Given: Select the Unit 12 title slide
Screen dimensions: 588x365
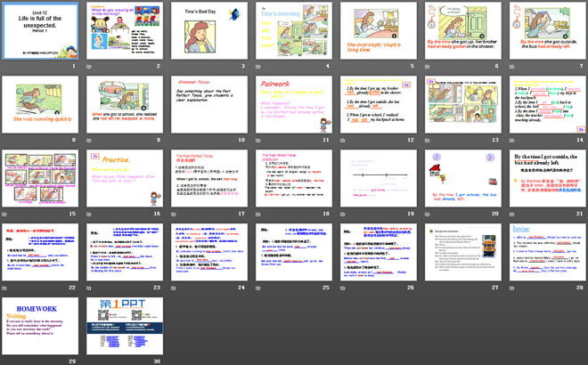Looking at the screenshot, I should 41,30.
